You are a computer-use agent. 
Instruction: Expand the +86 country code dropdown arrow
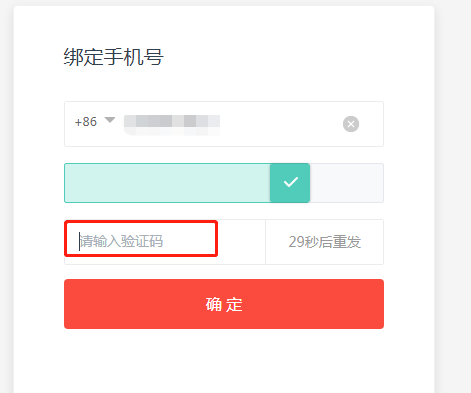click(110, 120)
